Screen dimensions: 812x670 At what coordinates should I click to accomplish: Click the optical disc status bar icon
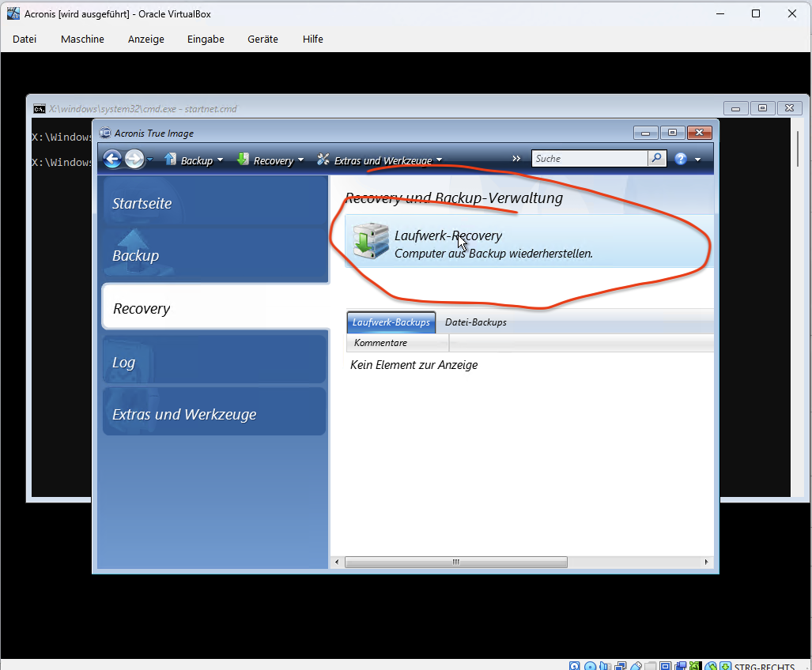click(590, 666)
